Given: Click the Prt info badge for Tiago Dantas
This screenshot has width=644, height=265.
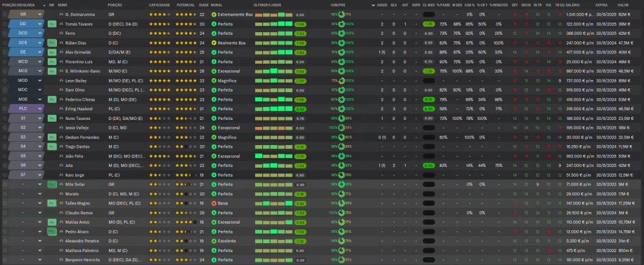Looking at the screenshot, I should (x=52, y=147).
